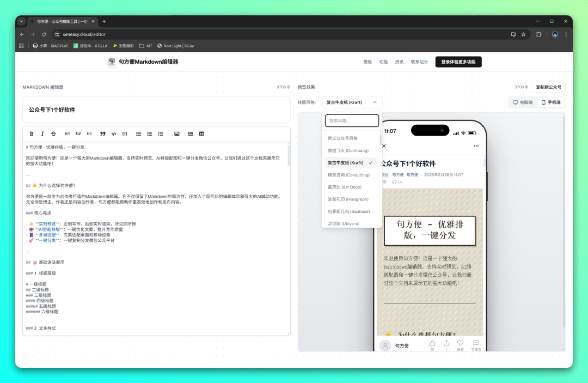Open the 好软件 - X1G.LA bookmark

[x=90, y=46]
